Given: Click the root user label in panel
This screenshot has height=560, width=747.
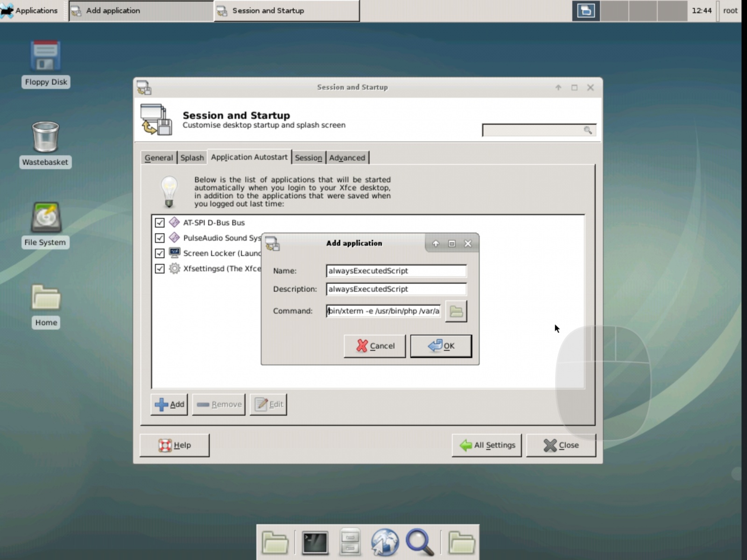Looking at the screenshot, I should coord(730,10).
